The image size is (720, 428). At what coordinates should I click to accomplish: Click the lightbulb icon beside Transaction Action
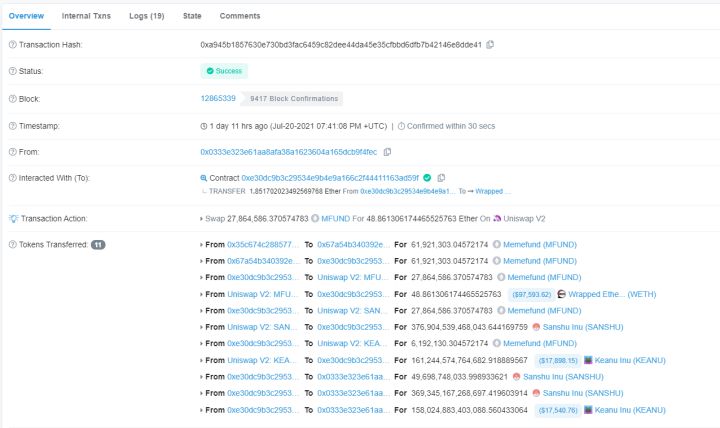(13, 219)
